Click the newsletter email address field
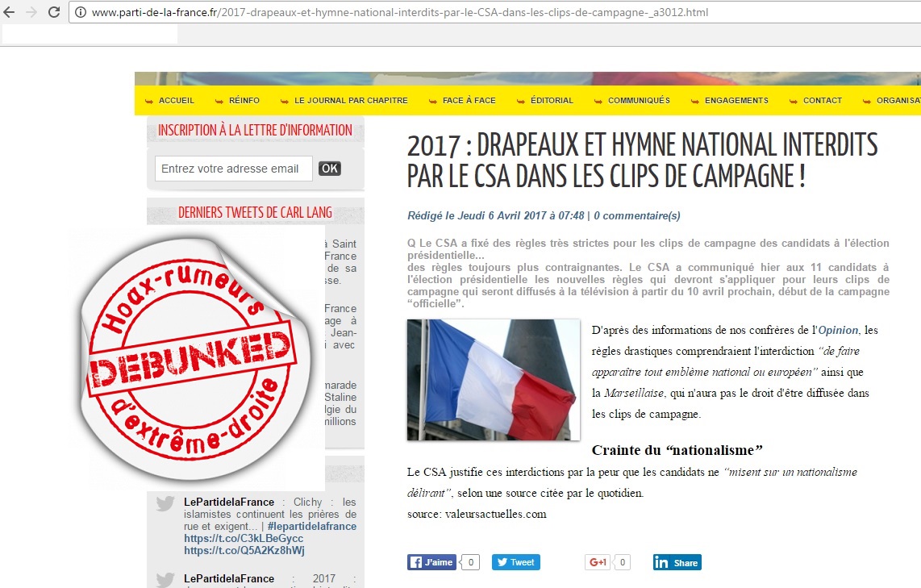Screen dimensions: 921x588 click(234, 169)
